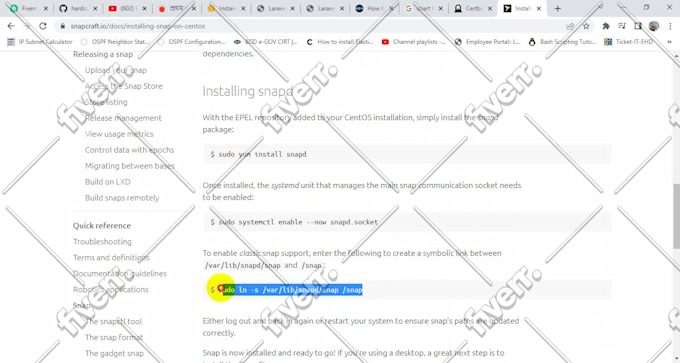Click the systemctl enable snapd.socket command
Screen dimensions: 680x363
pyautogui.click(x=298, y=222)
